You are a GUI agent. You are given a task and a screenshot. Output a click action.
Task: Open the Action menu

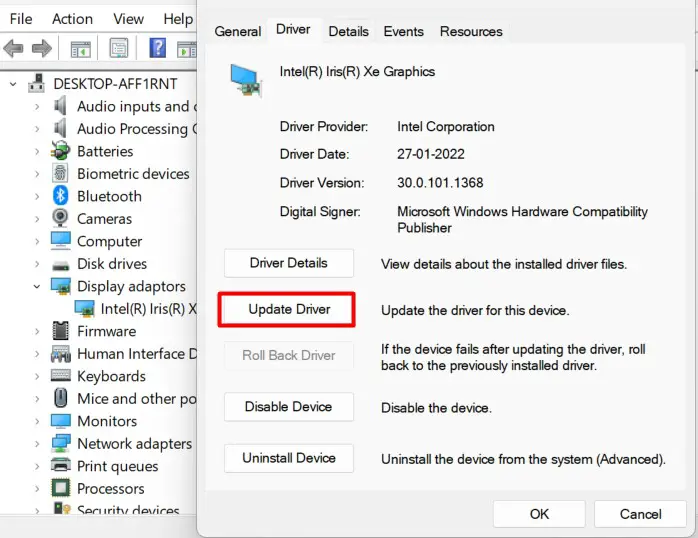(72, 19)
